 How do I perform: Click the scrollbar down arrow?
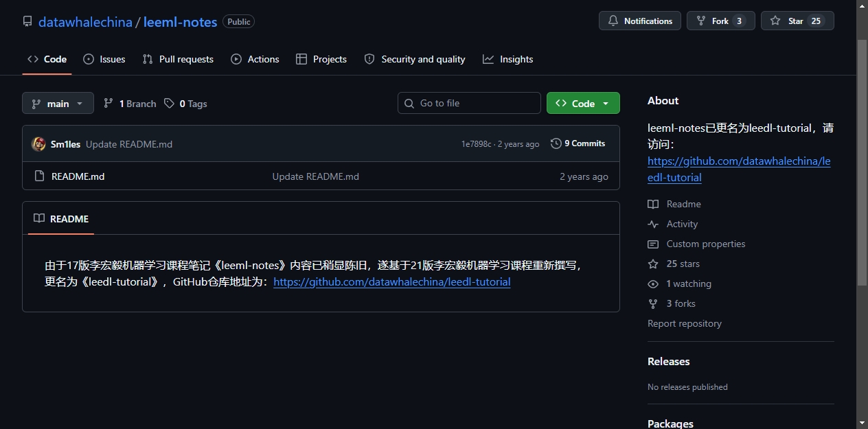(x=863, y=423)
